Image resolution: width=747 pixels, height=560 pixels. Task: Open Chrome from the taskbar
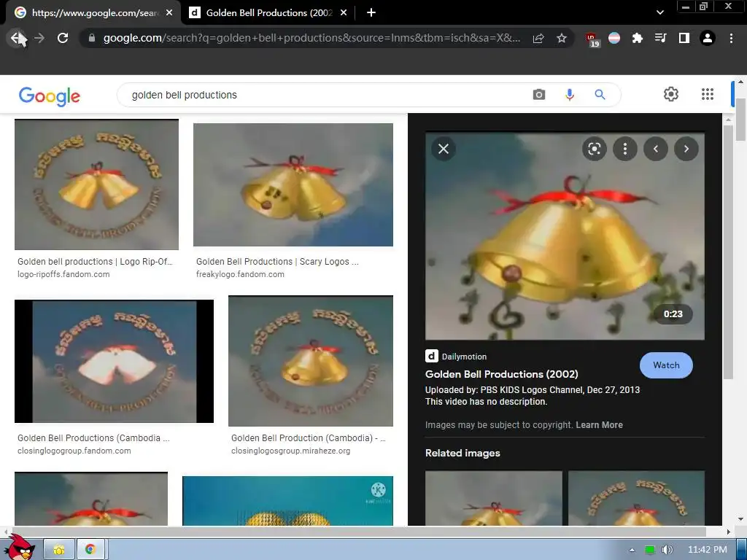tap(90, 550)
